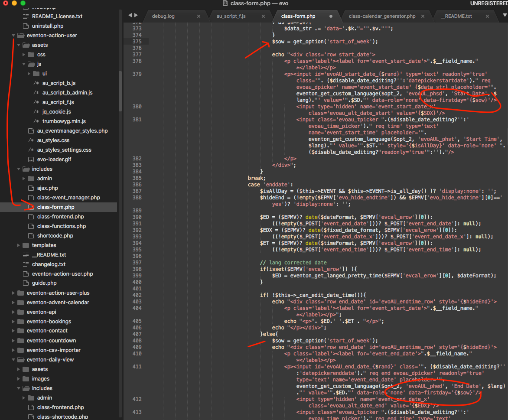Open changelog.txt in the sidebar
The image size is (508, 420).
(49, 264)
